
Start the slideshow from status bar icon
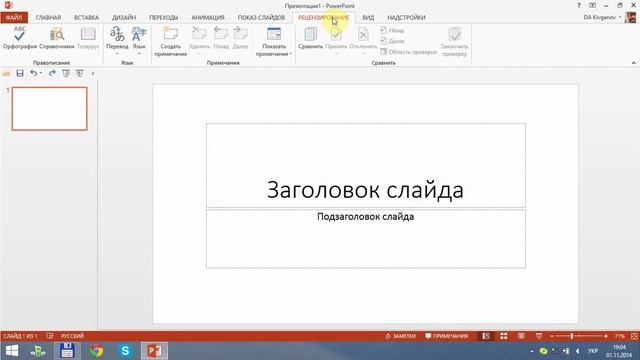[539, 336]
